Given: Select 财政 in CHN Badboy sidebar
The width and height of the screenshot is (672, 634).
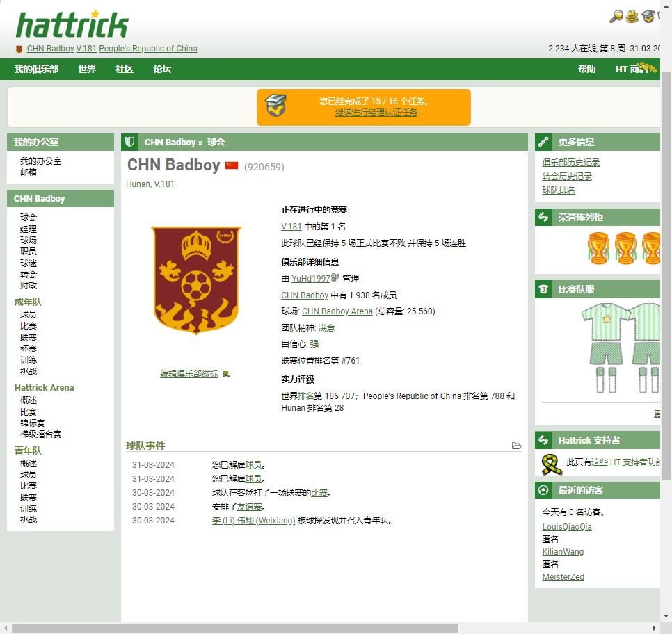Looking at the screenshot, I should (x=29, y=285).
